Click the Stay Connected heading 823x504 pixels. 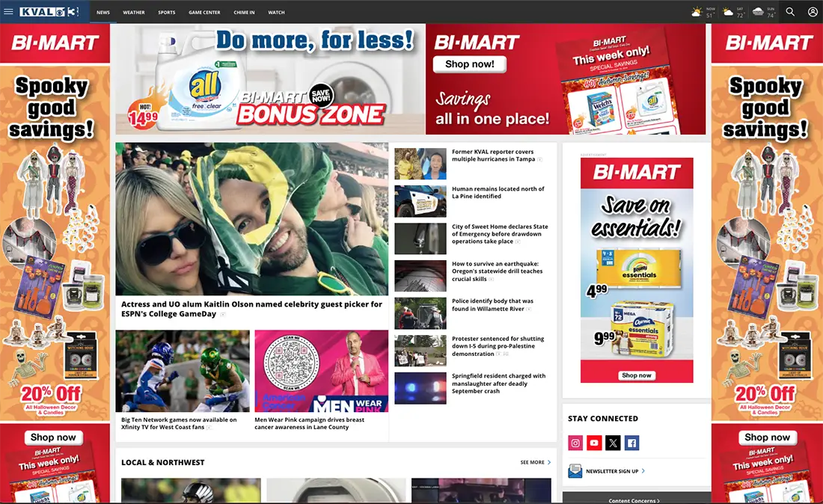[603, 419]
